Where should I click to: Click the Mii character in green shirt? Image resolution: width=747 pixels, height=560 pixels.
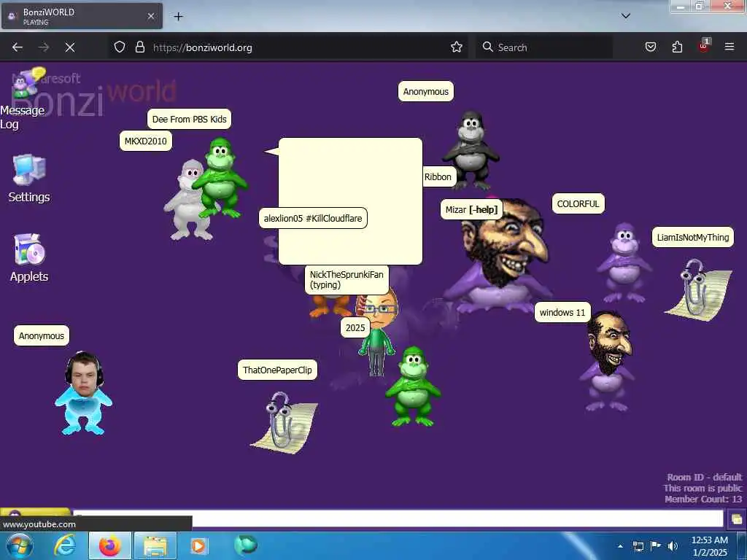coord(377,333)
